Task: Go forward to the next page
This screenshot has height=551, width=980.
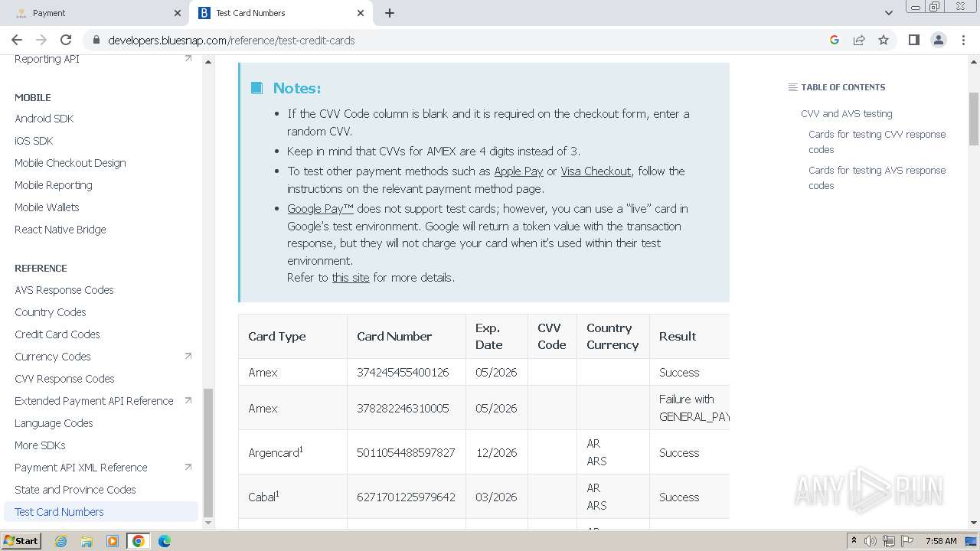Action: 41,40
